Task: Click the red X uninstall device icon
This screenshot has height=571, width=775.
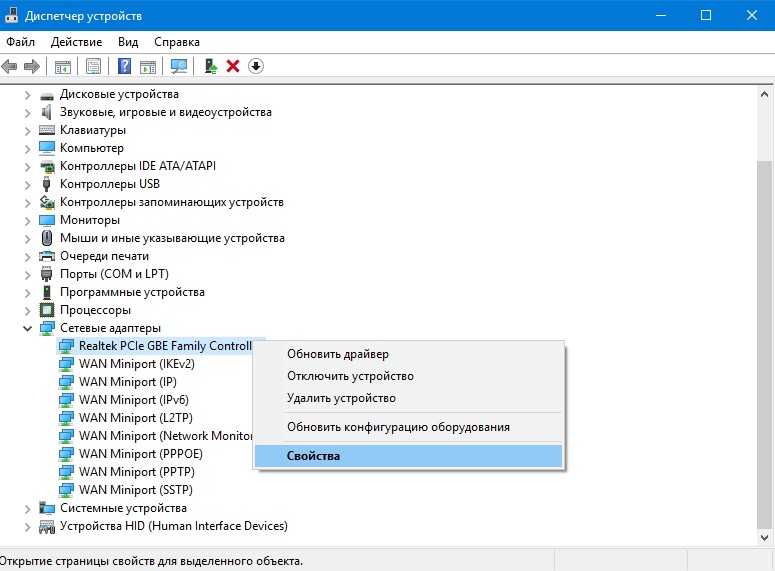Action: (x=233, y=66)
